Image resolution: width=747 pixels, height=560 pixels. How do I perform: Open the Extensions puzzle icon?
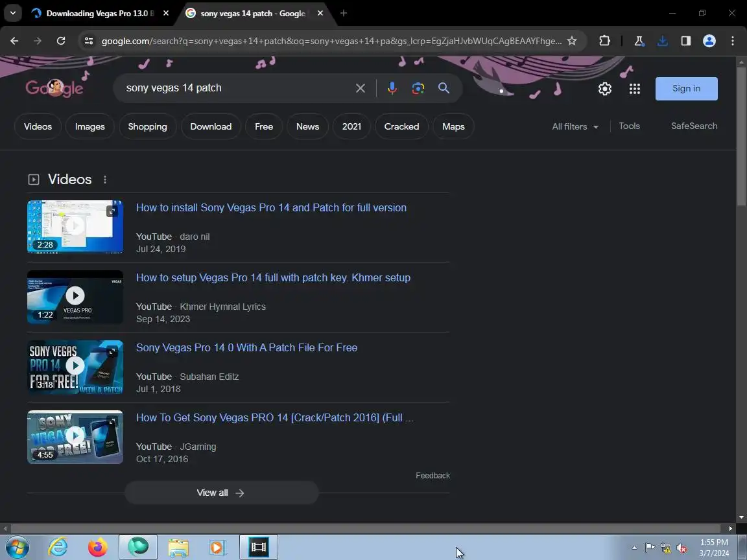click(604, 41)
